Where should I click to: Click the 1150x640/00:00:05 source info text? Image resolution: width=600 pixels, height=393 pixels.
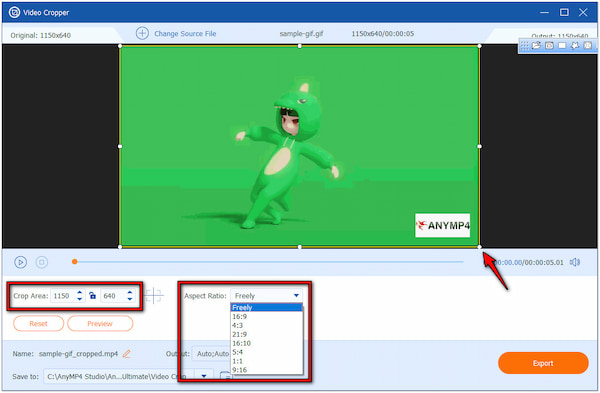pyautogui.click(x=383, y=34)
